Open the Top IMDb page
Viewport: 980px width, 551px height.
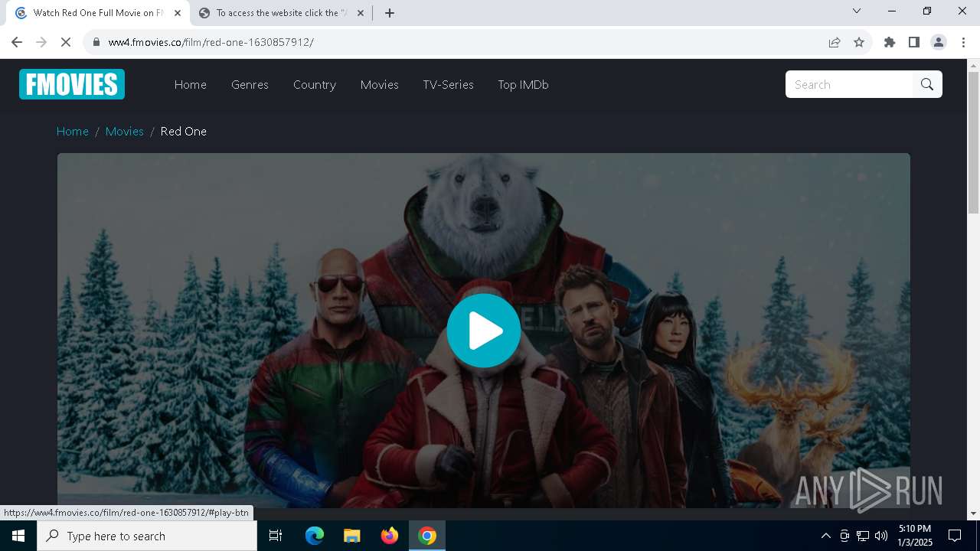pos(523,85)
